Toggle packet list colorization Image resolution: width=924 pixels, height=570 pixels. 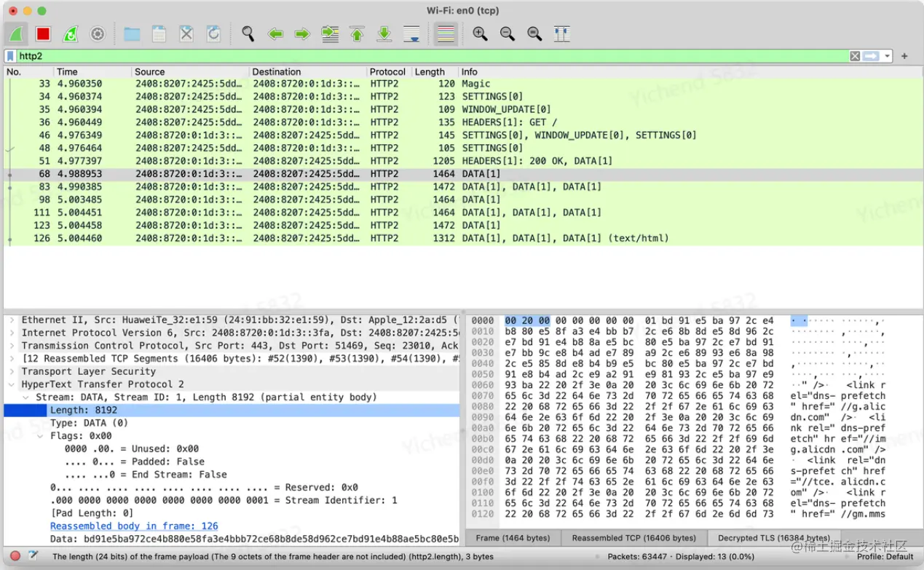click(445, 33)
